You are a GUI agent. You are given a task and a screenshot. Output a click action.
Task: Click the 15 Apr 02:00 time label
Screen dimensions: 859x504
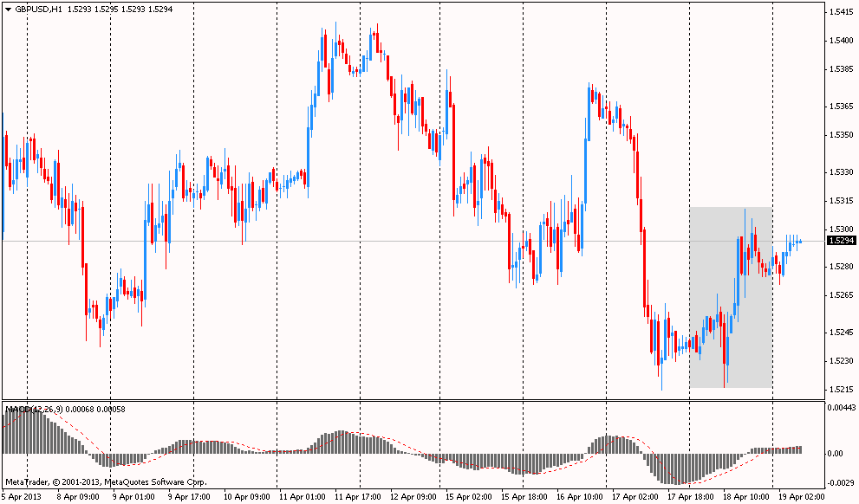click(x=470, y=497)
